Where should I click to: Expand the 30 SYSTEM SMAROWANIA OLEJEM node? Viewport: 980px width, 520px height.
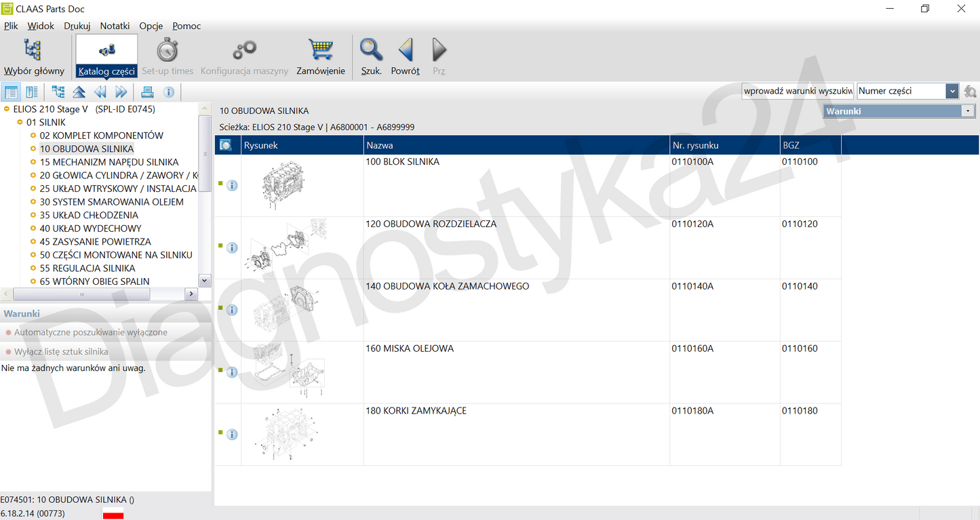pyautogui.click(x=33, y=202)
